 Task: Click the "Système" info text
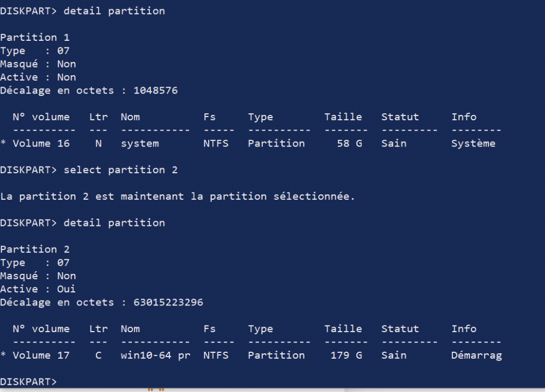pos(473,143)
